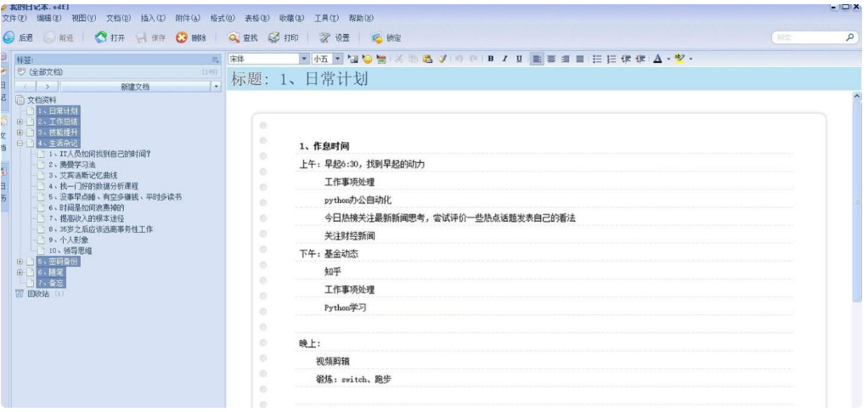Open the 新建文档 dropdown arrow

(217, 87)
